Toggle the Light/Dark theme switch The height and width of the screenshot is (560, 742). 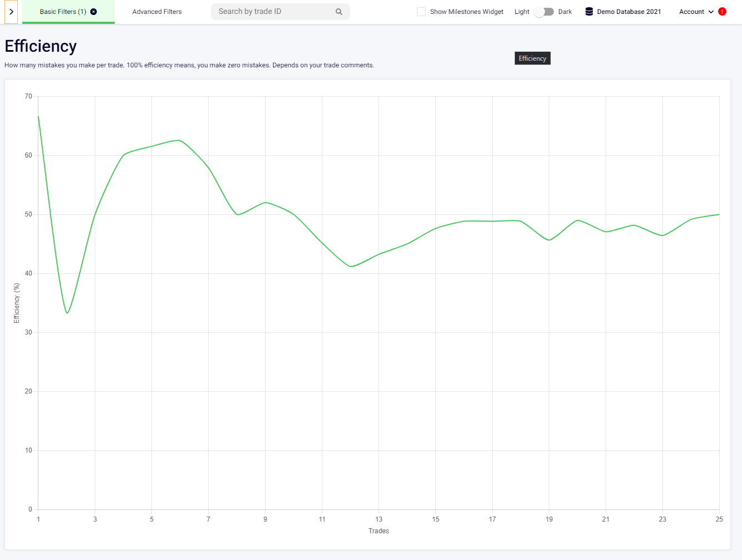point(544,12)
